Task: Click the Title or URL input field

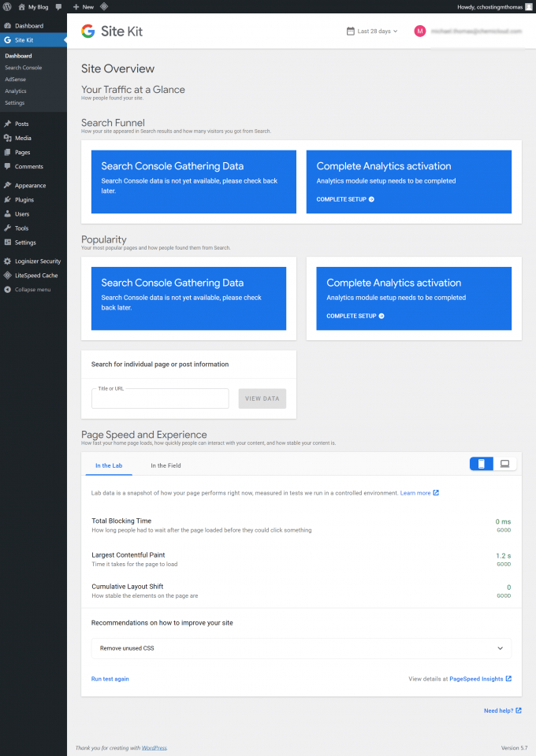Action: [x=160, y=398]
